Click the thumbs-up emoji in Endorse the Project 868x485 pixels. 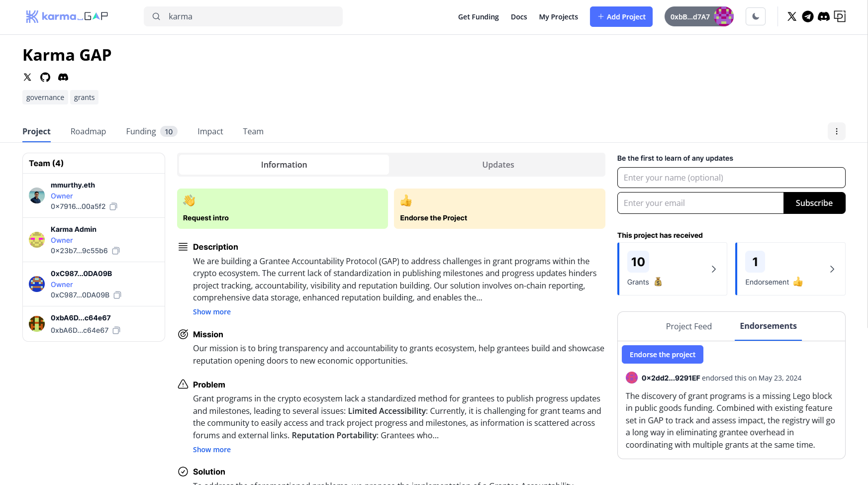406,200
